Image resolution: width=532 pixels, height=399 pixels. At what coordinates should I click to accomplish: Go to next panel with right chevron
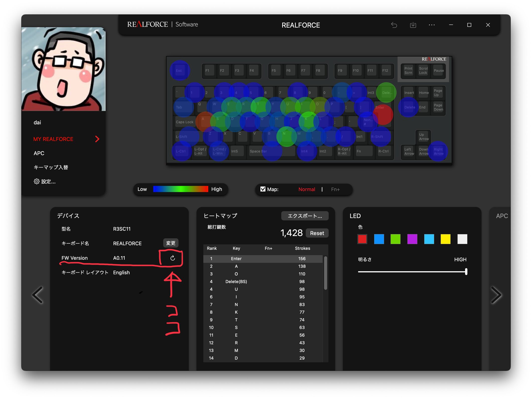click(496, 295)
